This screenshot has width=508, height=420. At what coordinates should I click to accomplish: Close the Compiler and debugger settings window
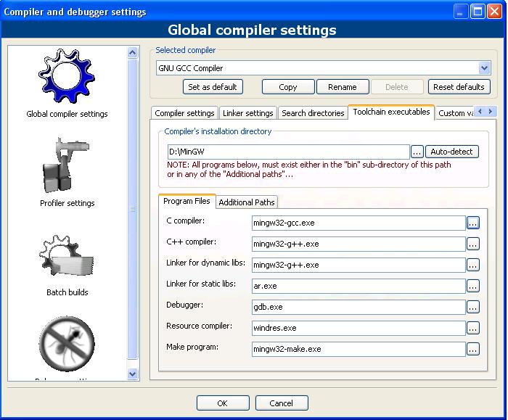tap(495, 12)
